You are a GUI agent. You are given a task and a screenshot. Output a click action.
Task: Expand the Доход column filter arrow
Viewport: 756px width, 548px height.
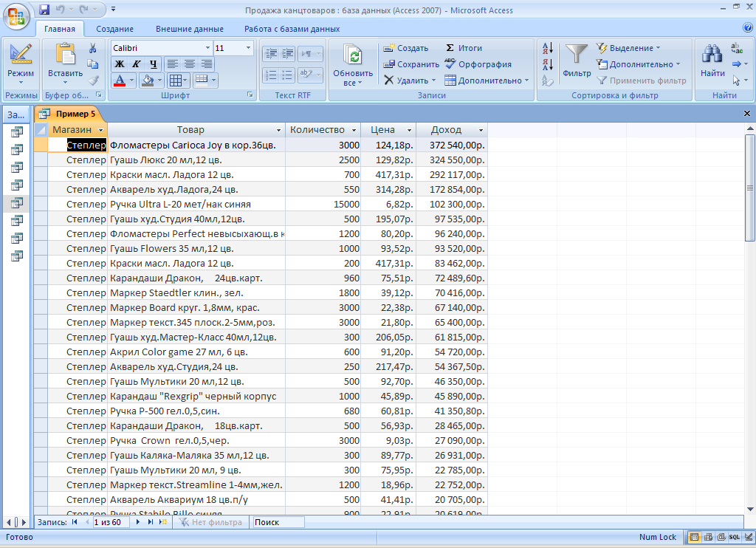(481, 130)
